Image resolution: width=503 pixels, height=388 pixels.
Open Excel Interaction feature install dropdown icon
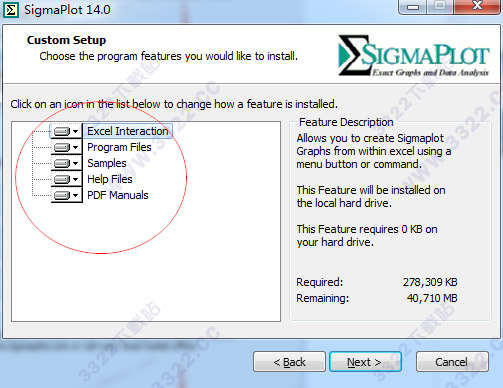(x=66, y=131)
